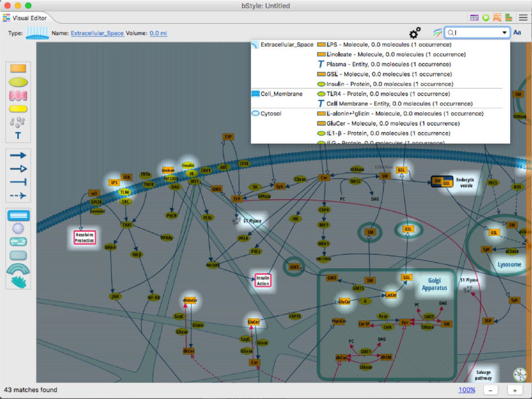Pick the pink receptor shape tool
This screenshot has height=399, width=532.
(18, 96)
